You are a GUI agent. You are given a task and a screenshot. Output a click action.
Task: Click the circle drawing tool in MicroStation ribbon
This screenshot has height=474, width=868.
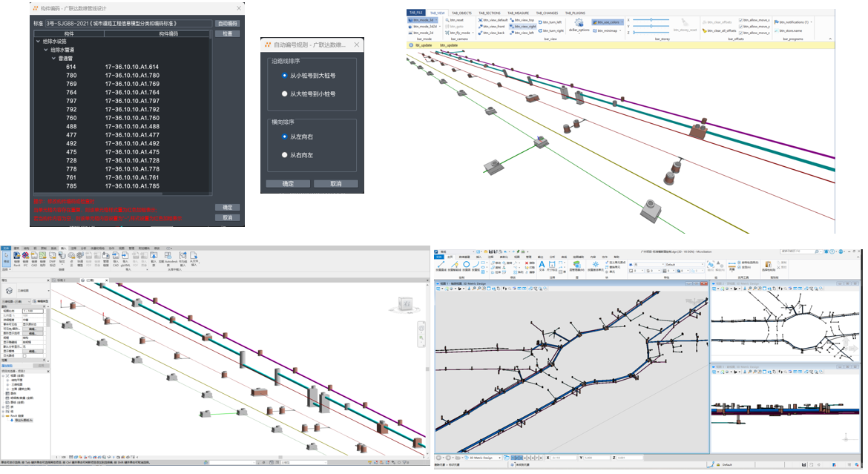(x=467, y=263)
